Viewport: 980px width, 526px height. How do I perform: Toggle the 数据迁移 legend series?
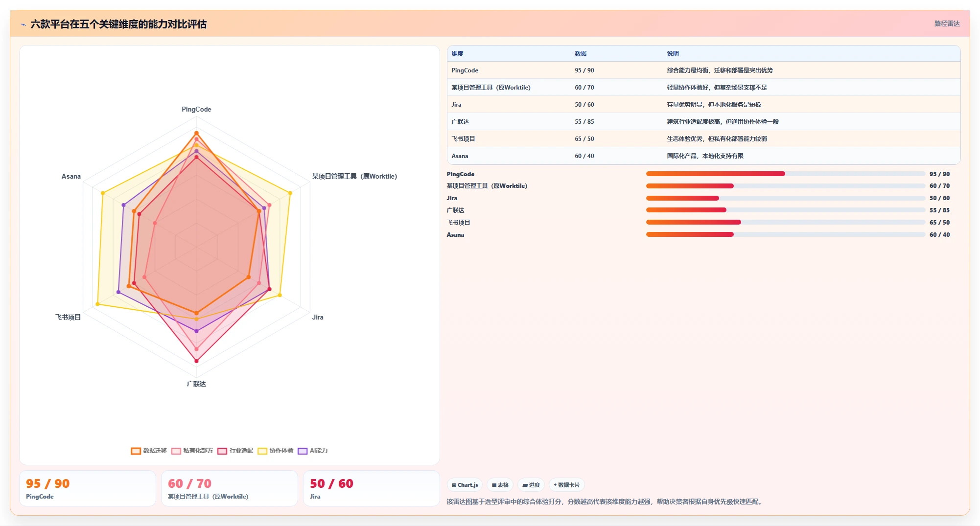[x=149, y=451]
